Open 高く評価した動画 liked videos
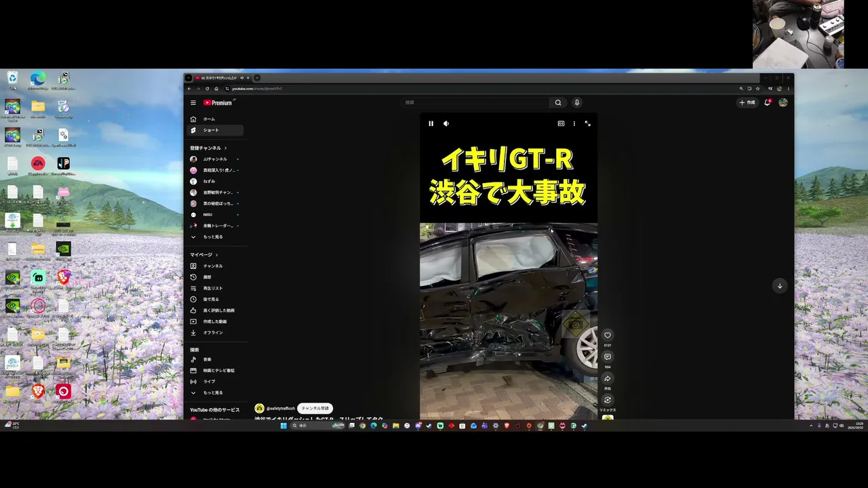This screenshot has height=488, width=868. [214, 310]
